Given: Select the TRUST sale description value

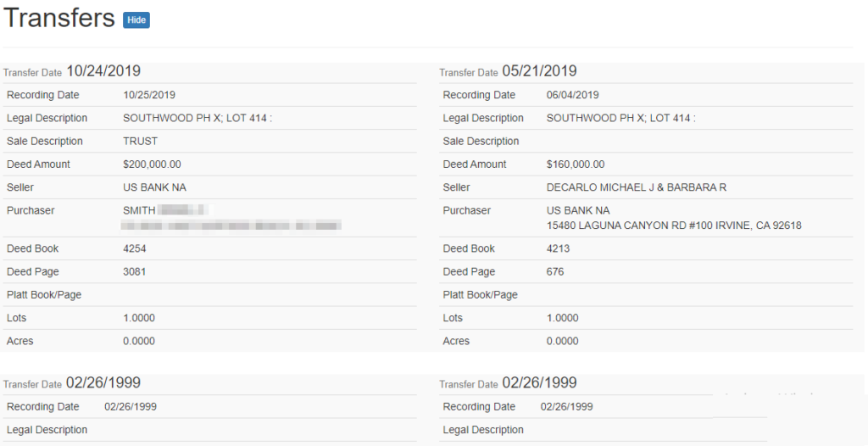Looking at the screenshot, I should 140,142.
